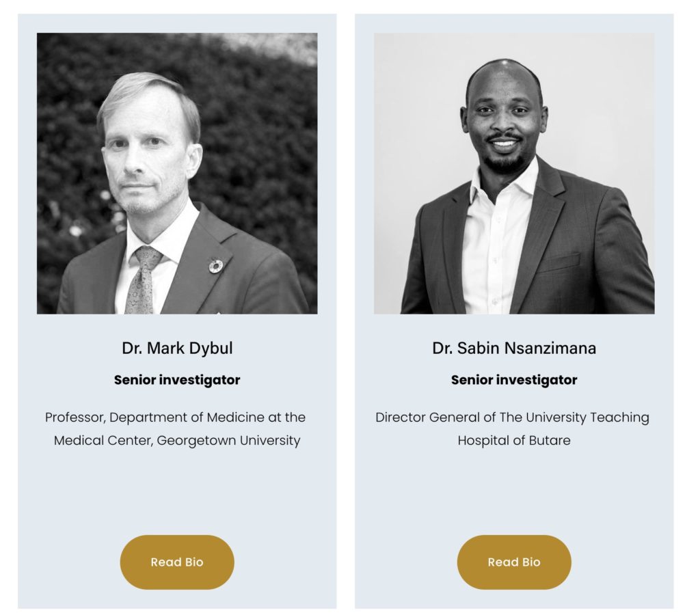Click Read Bio for Dr. Mark Dybul

tap(177, 562)
